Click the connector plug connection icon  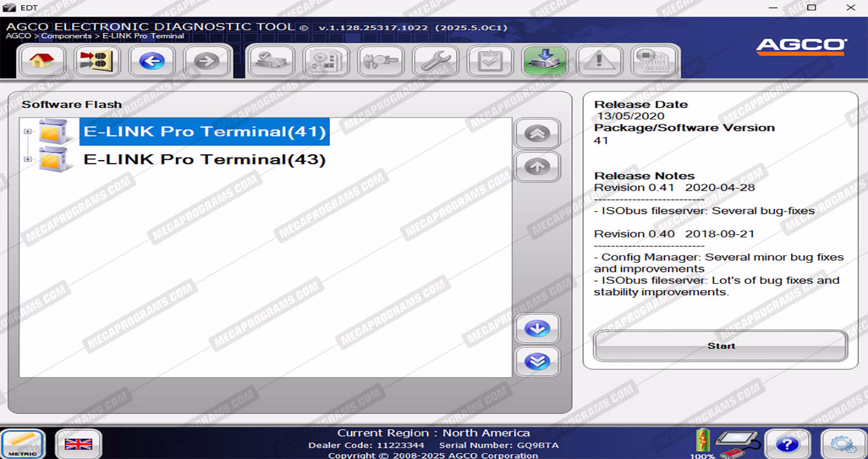coord(97,62)
